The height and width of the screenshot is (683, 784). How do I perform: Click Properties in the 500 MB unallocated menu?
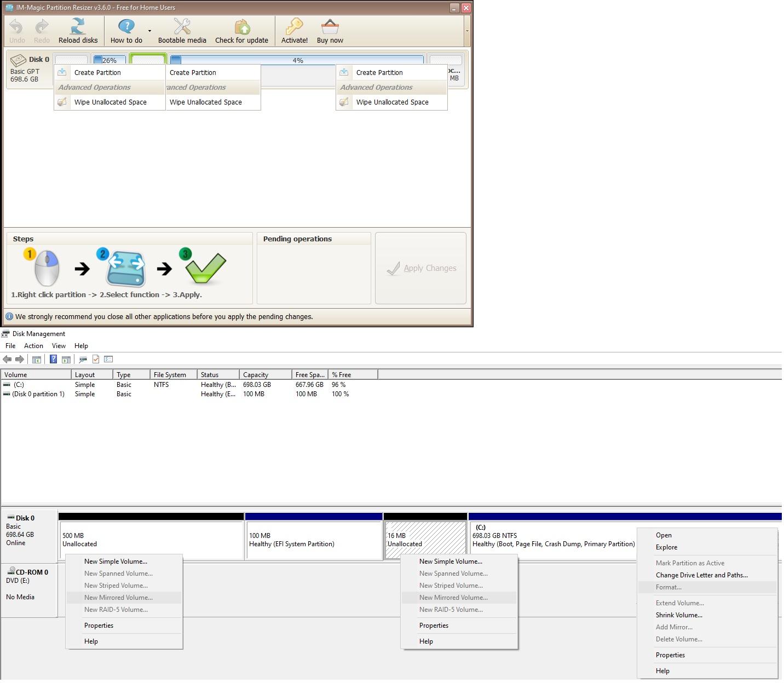(124, 626)
